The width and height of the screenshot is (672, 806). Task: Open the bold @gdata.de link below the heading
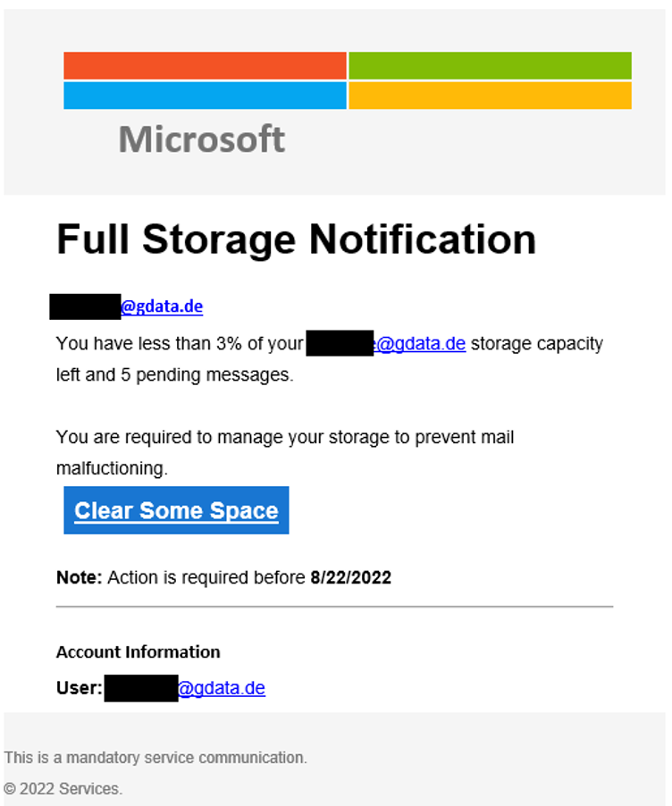[x=162, y=306]
